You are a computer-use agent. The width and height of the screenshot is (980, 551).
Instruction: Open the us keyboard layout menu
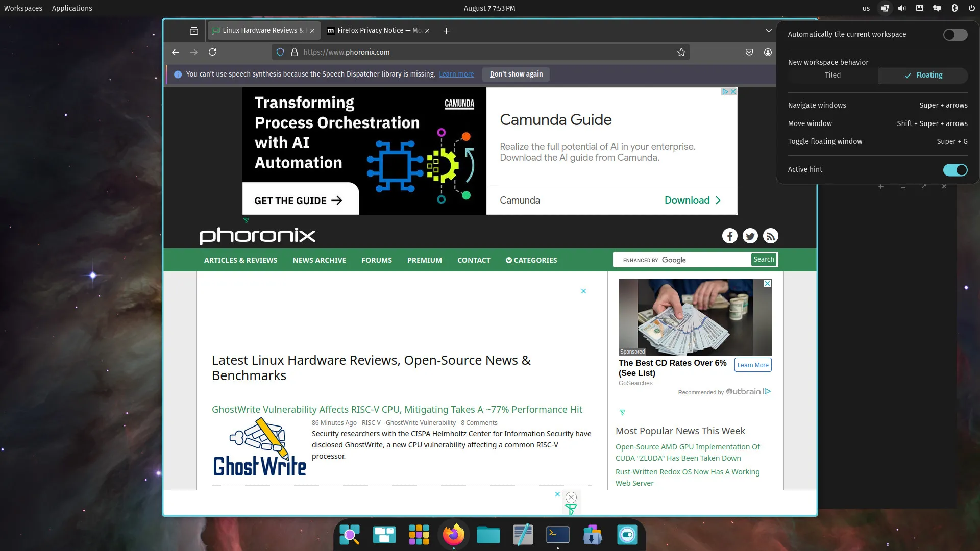pos(866,8)
